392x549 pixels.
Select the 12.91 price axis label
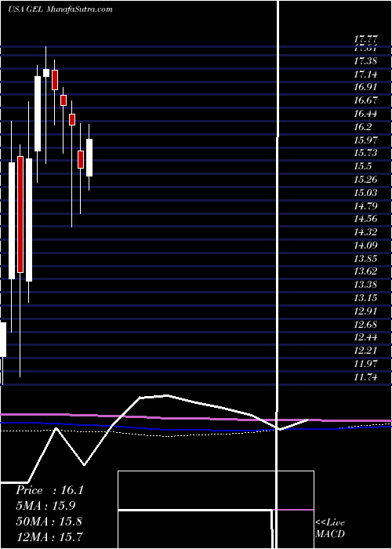tap(365, 311)
